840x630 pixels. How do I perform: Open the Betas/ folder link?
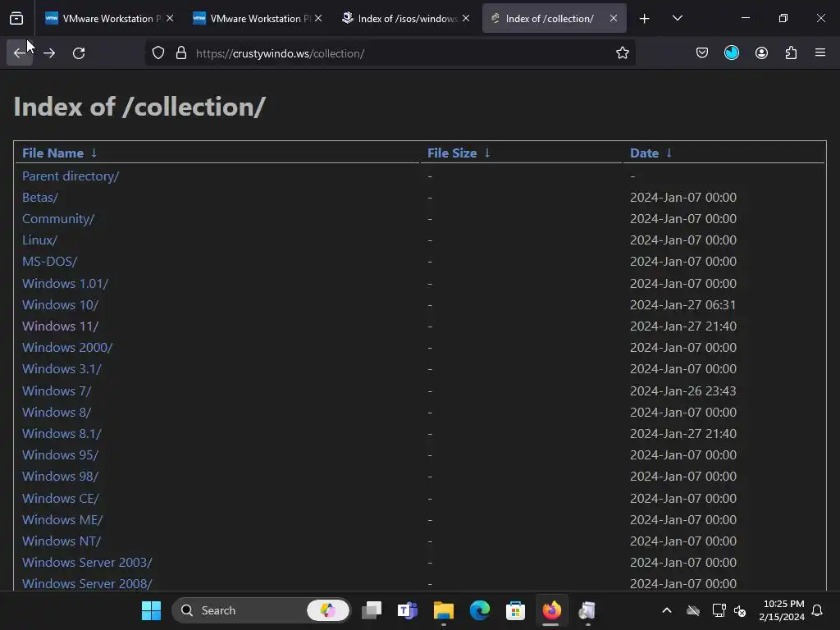39,198
